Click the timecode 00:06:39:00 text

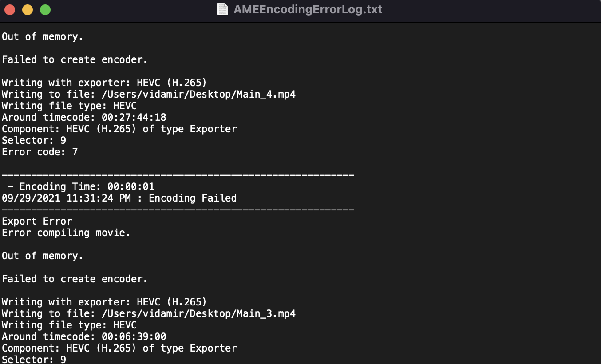133,336
